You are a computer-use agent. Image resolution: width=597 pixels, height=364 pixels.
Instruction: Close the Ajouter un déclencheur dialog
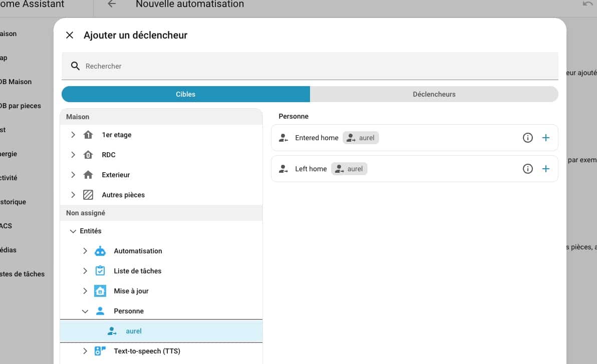(x=70, y=35)
